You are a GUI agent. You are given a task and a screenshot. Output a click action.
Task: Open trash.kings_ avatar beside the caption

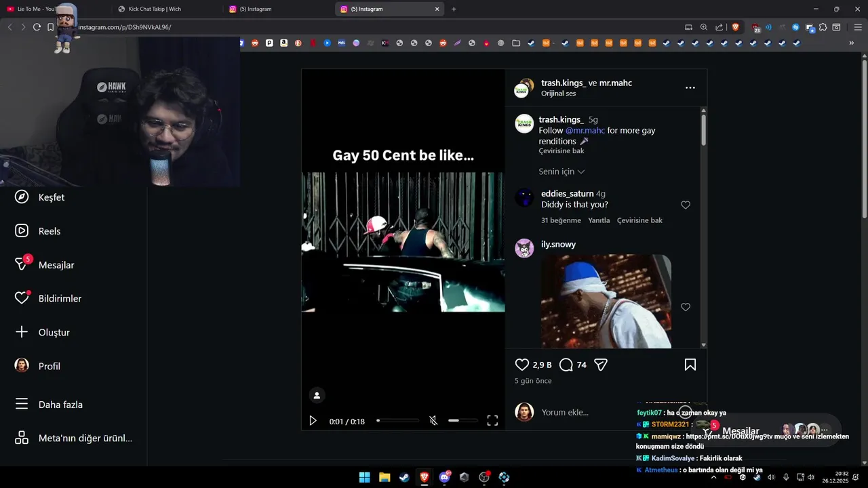[x=524, y=123]
